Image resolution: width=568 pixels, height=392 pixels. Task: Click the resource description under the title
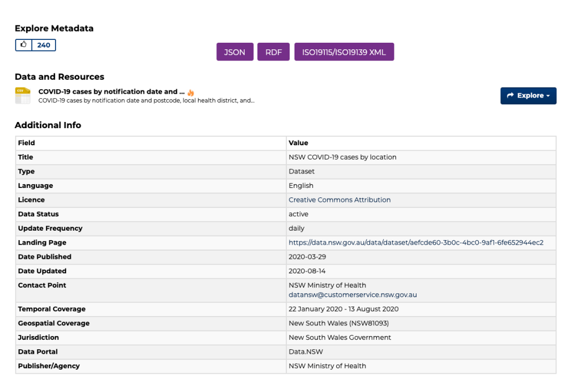[146, 100]
